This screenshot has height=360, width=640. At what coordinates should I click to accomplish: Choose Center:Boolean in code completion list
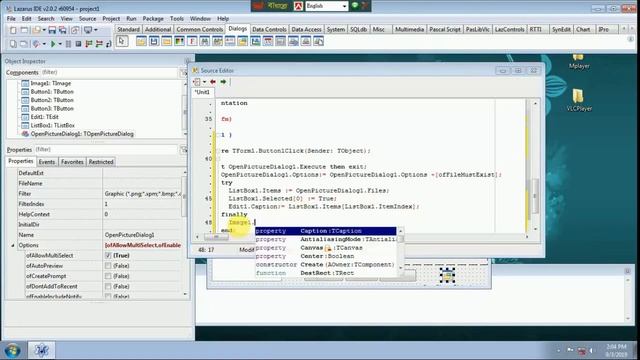coord(326,256)
